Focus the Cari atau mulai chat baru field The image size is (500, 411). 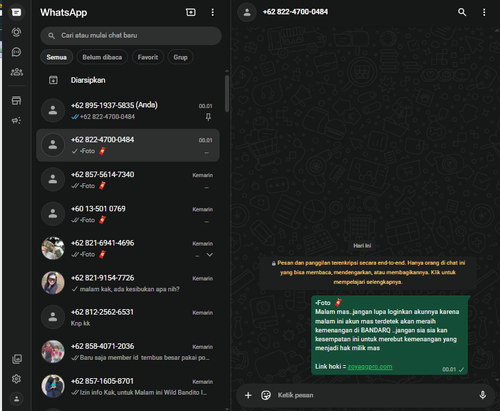pyautogui.click(x=131, y=36)
